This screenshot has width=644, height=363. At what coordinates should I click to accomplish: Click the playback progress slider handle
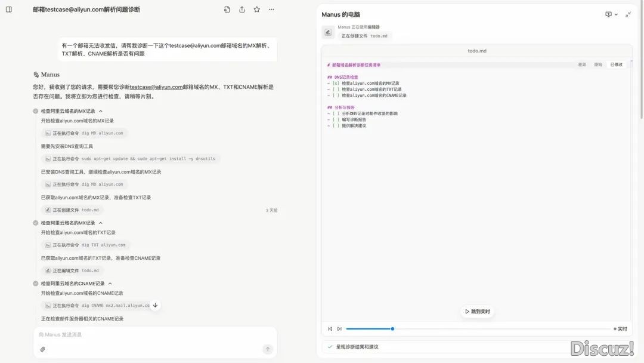(392, 329)
